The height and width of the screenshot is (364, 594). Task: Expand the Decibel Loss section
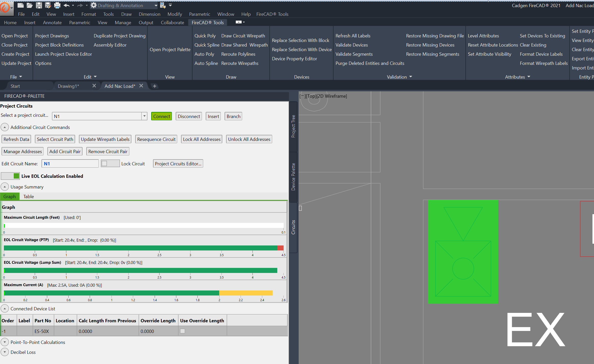[x=5, y=352]
